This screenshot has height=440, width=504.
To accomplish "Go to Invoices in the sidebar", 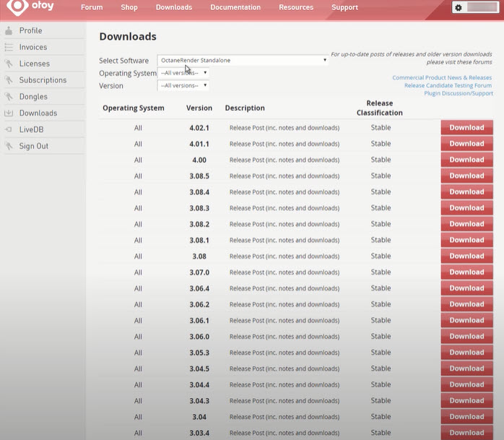I will pyautogui.click(x=33, y=47).
